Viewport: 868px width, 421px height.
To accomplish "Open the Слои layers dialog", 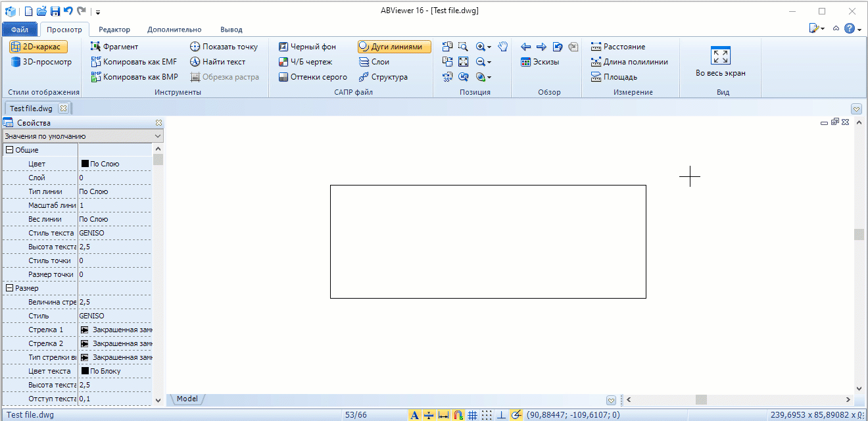I will coord(374,62).
